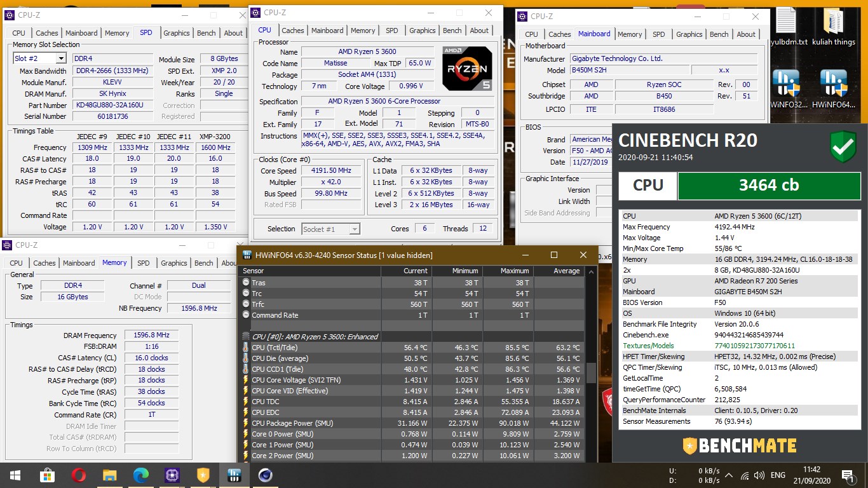Screen dimensions: 868x488
Task: Click the '3464 cb' Cinebench score
Action: (768, 186)
